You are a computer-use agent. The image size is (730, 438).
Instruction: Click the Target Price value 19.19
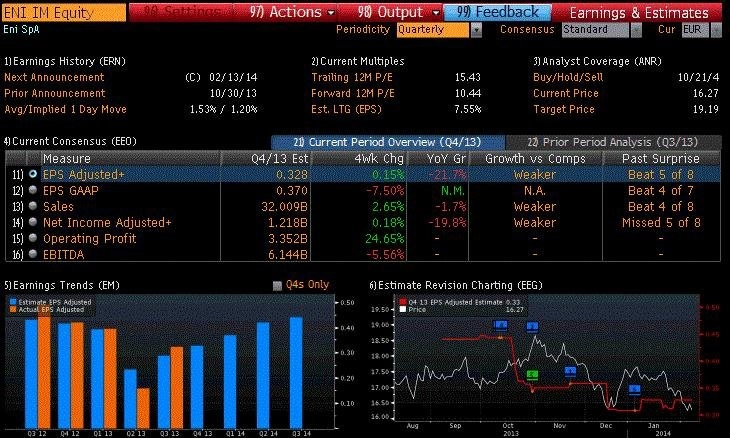(x=706, y=109)
